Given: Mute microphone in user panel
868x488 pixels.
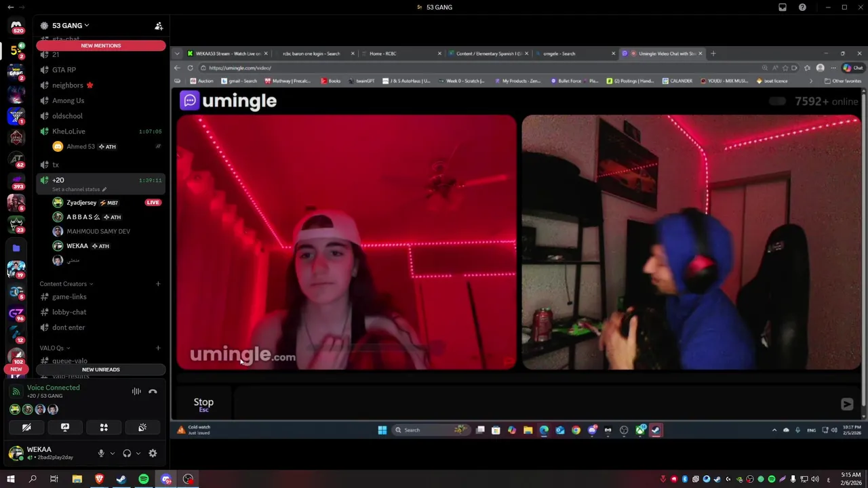Looking at the screenshot, I should [x=101, y=453].
